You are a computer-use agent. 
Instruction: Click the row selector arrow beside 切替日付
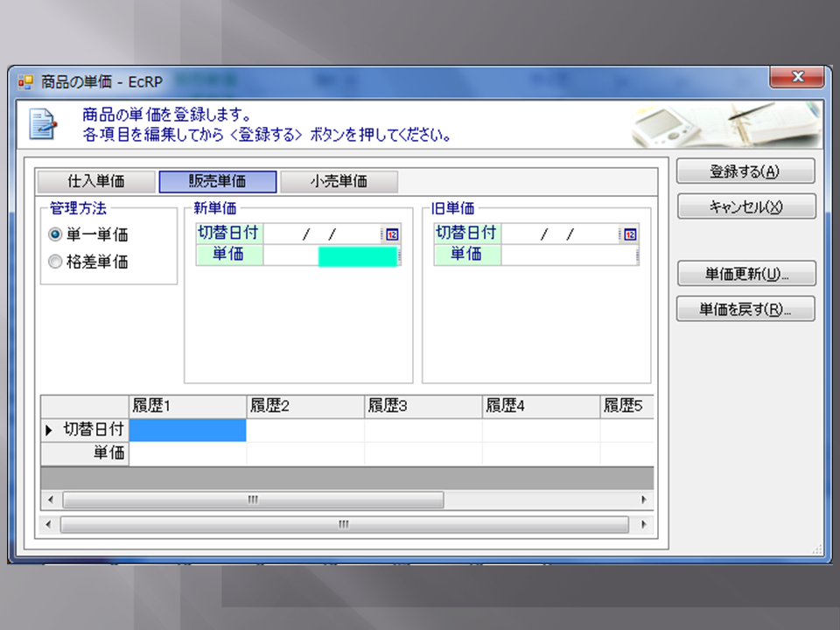point(49,430)
